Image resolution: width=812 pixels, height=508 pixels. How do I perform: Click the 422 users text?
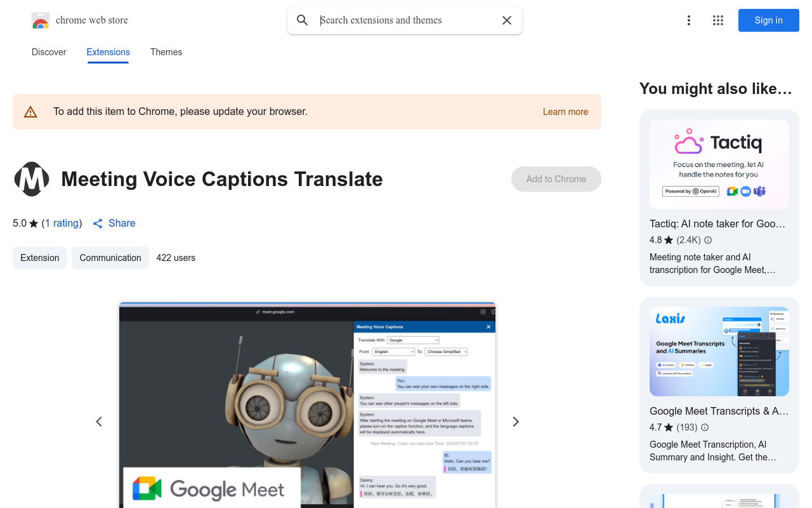[176, 258]
